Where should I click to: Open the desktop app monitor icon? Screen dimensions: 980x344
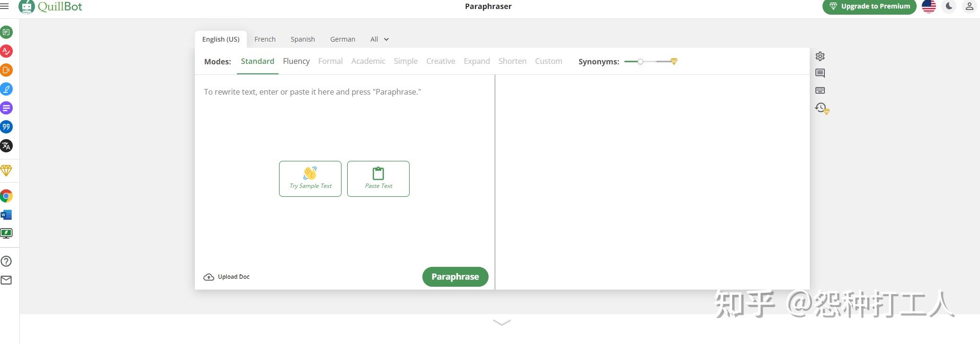point(6,233)
